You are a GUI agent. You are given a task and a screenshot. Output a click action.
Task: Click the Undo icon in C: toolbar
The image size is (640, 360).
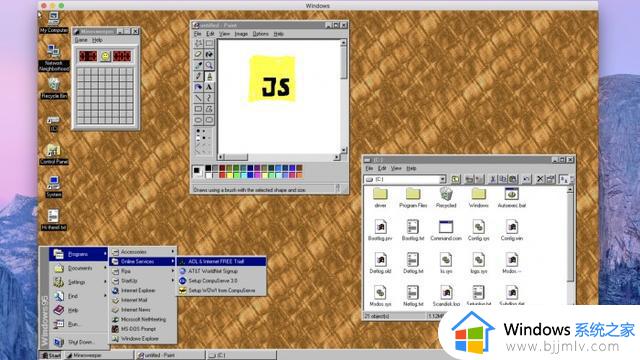527,179
